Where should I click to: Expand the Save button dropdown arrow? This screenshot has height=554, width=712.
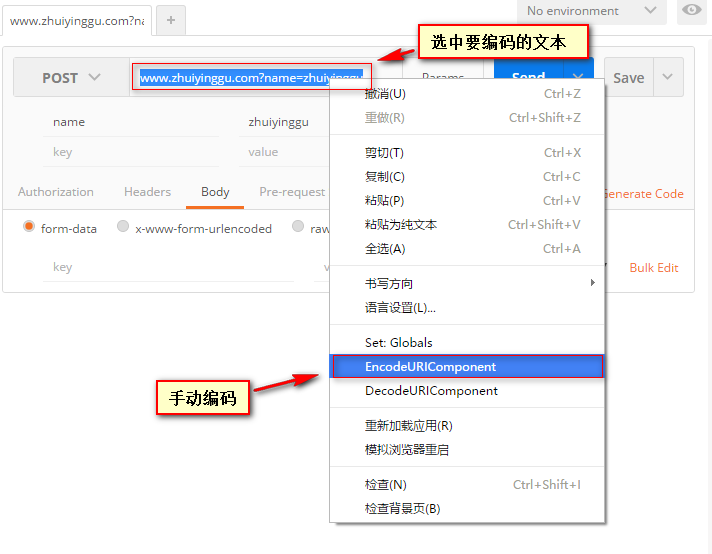(668, 77)
